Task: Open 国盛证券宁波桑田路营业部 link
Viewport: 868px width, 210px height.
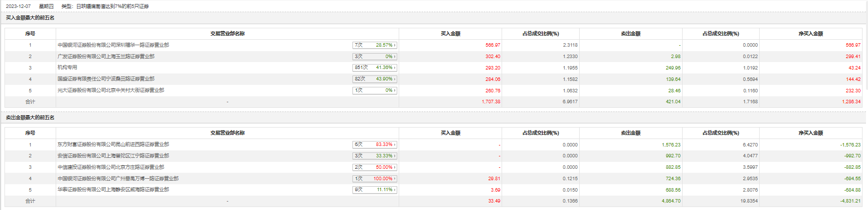Action: coord(105,79)
